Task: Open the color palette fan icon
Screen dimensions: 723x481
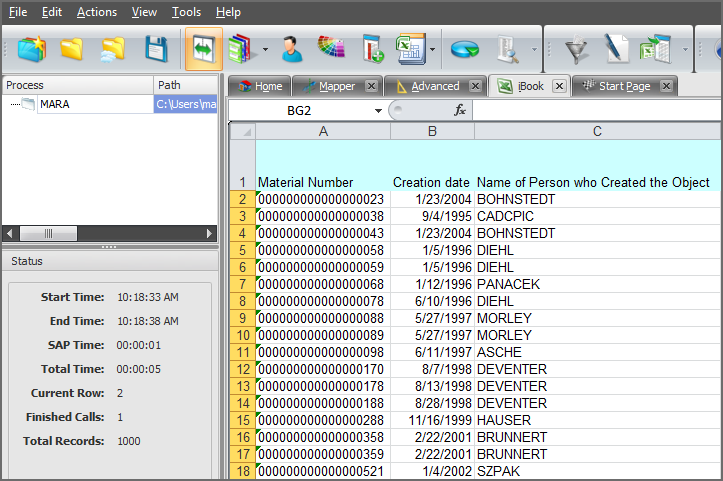Action: [331, 48]
